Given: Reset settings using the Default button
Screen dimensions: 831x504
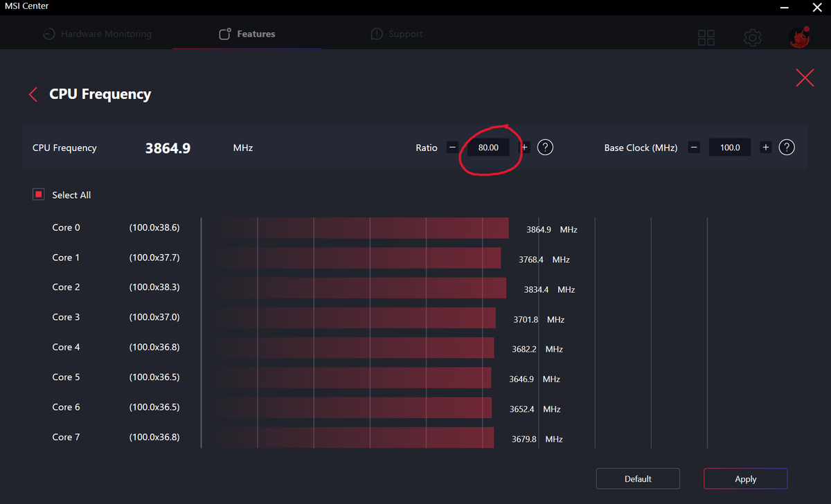Looking at the screenshot, I should tap(637, 478).
